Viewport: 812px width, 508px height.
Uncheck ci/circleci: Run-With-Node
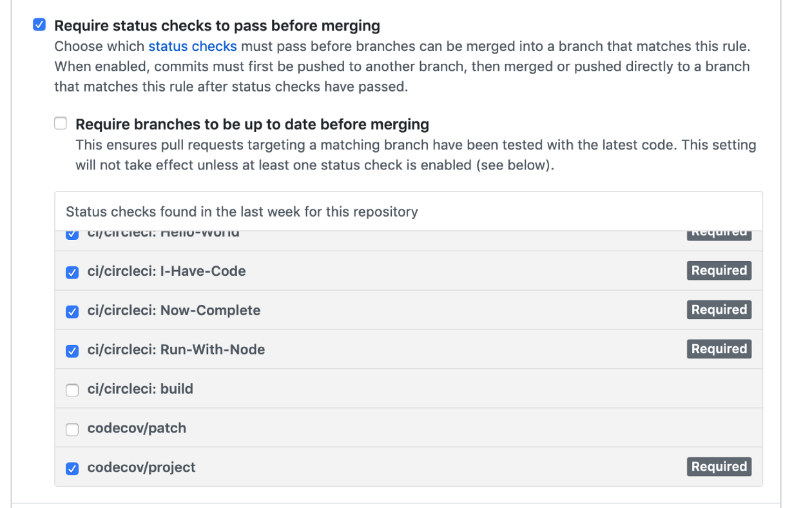72,351
